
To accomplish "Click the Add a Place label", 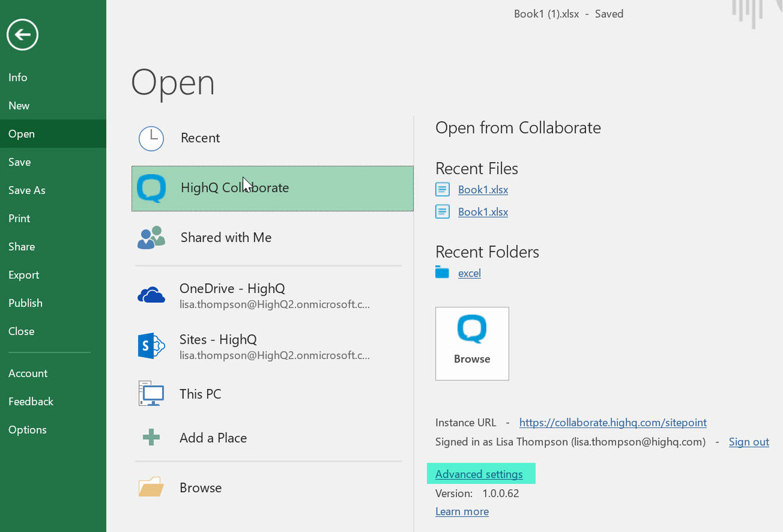I will 213,438.
